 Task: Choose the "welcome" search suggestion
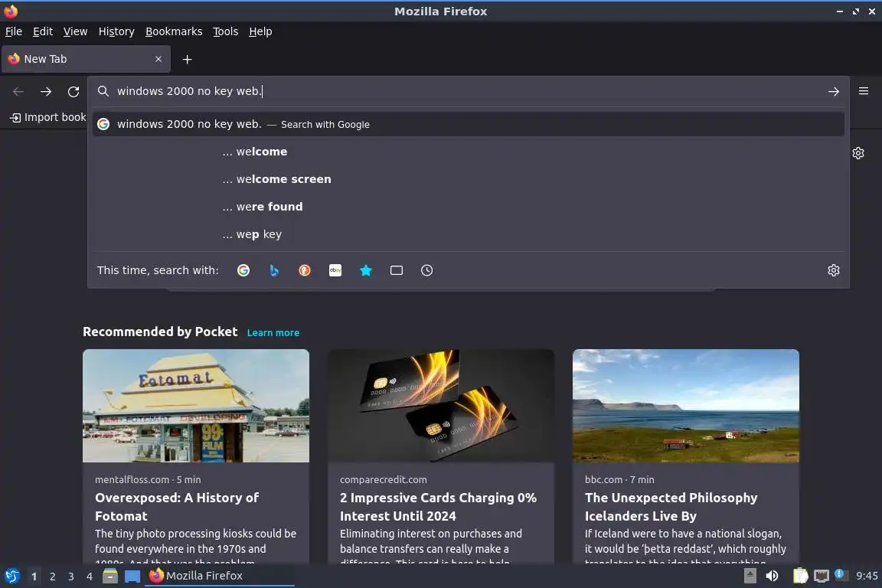(468, 152)
